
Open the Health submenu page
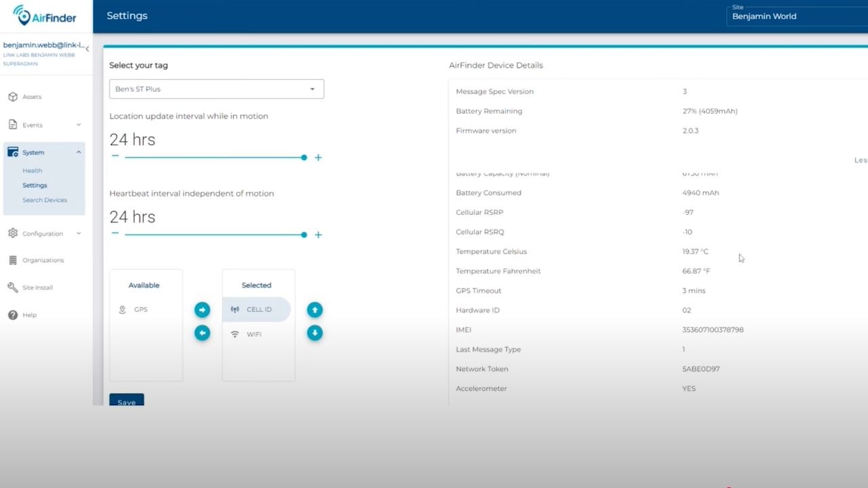[x=32, y=171]
